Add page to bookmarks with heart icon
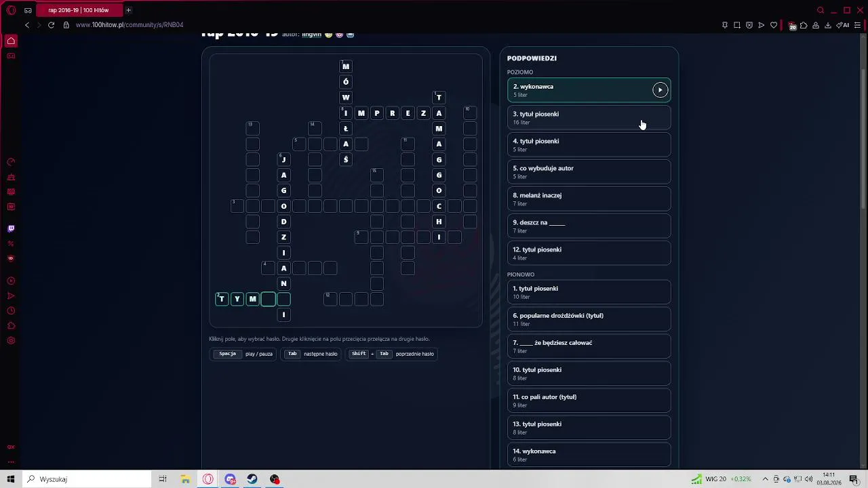Screen dimensions: 868x488 [x=774, y=25]
